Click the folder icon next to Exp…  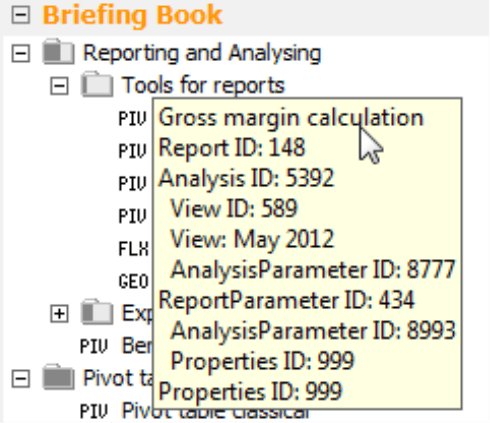pos(97,312)
